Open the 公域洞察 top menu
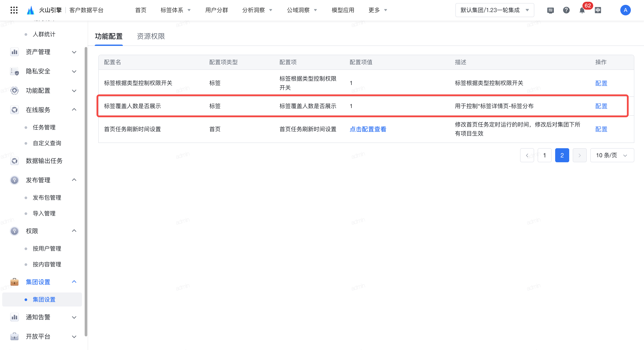Screen dimensions: 644x350 click(302, 10)
